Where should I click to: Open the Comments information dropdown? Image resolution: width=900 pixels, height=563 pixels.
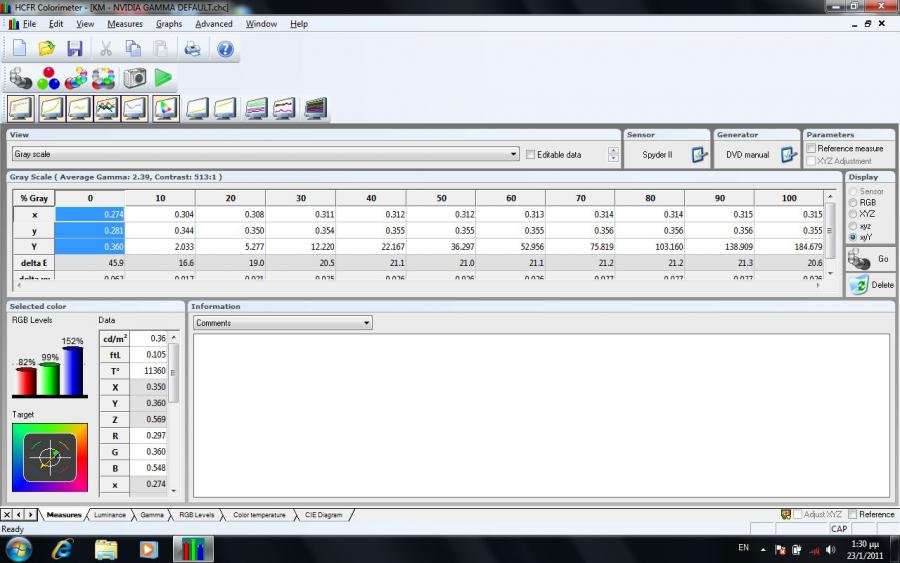(367, 323)
